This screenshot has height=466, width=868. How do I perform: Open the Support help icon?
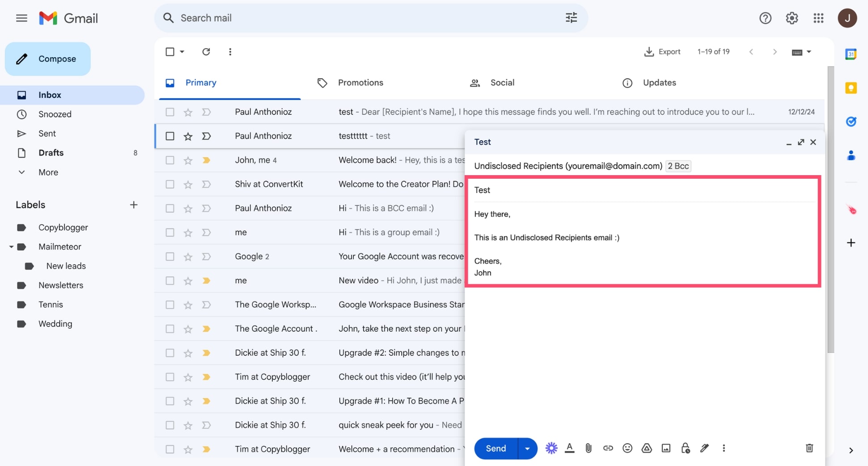point(765,18)
